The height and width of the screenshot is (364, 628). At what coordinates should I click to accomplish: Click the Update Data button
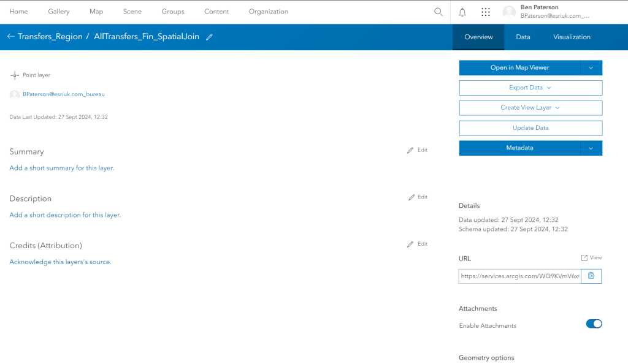click(530, 128)
